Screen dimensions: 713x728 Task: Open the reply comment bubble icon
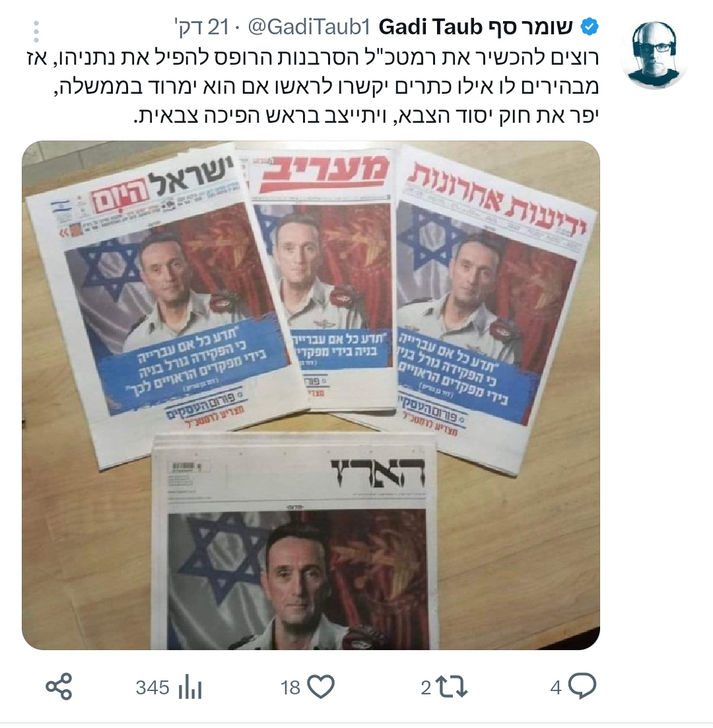click(x=582, y=686)
